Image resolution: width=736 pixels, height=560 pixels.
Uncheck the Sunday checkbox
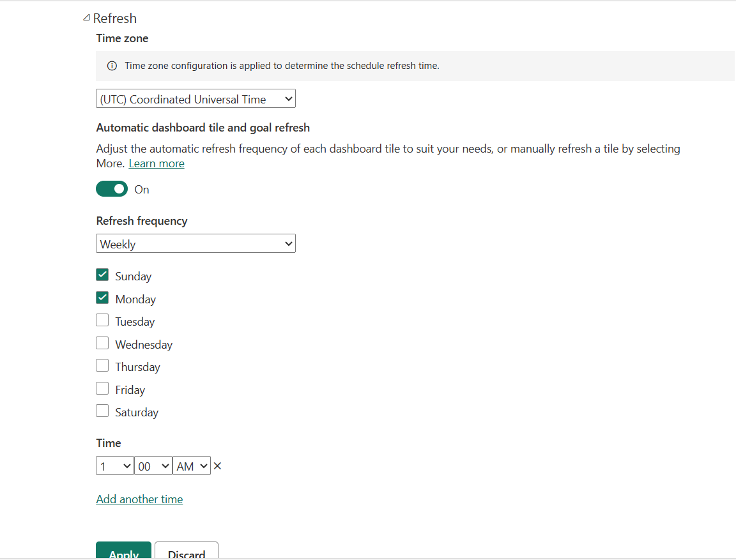coord(102,275)
